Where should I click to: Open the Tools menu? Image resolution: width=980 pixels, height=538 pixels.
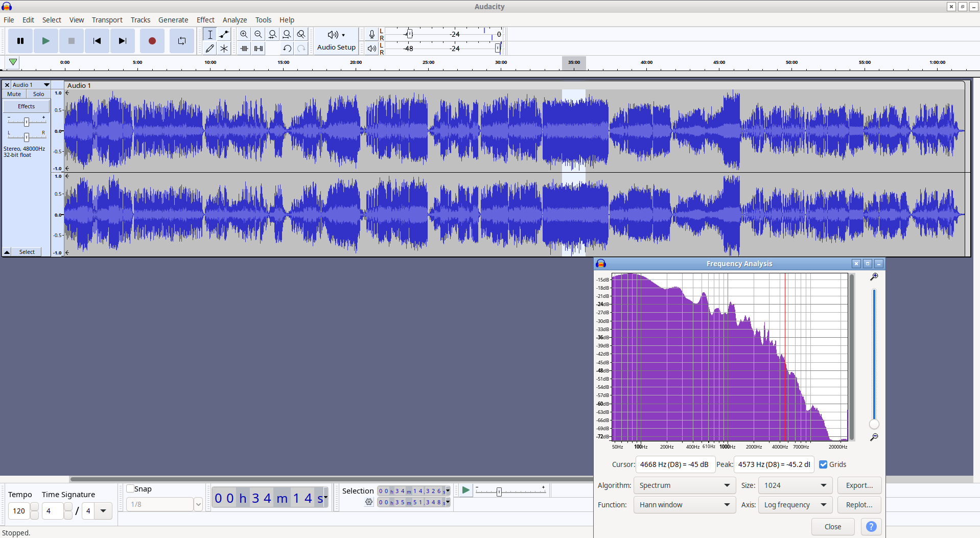pos(264,20)
